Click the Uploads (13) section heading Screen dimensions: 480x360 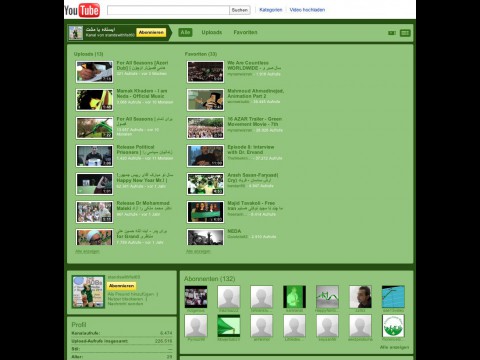coord(88,54)
